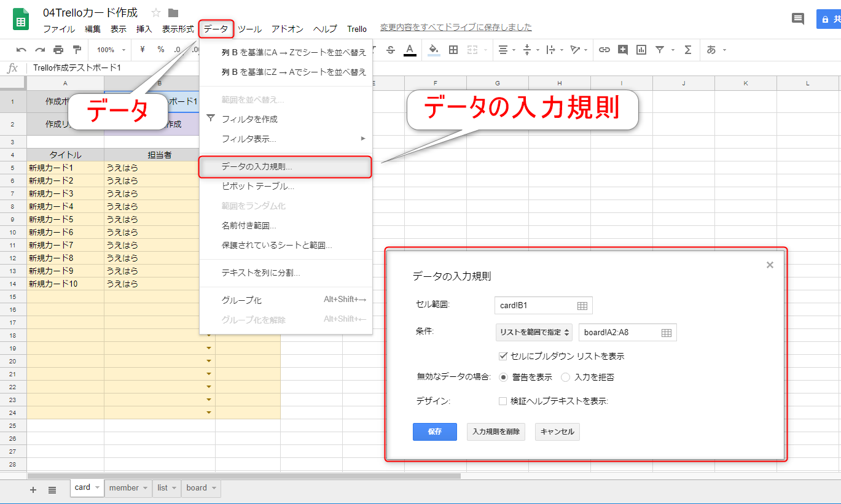
Task: Open the all sheets list icon
Action: coord(52,489)
